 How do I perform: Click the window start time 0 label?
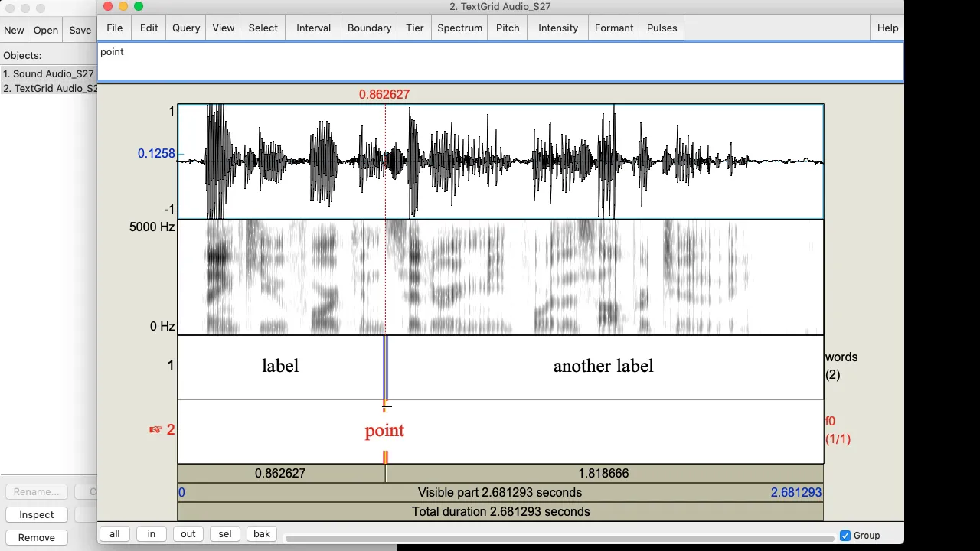click(181, 492)
